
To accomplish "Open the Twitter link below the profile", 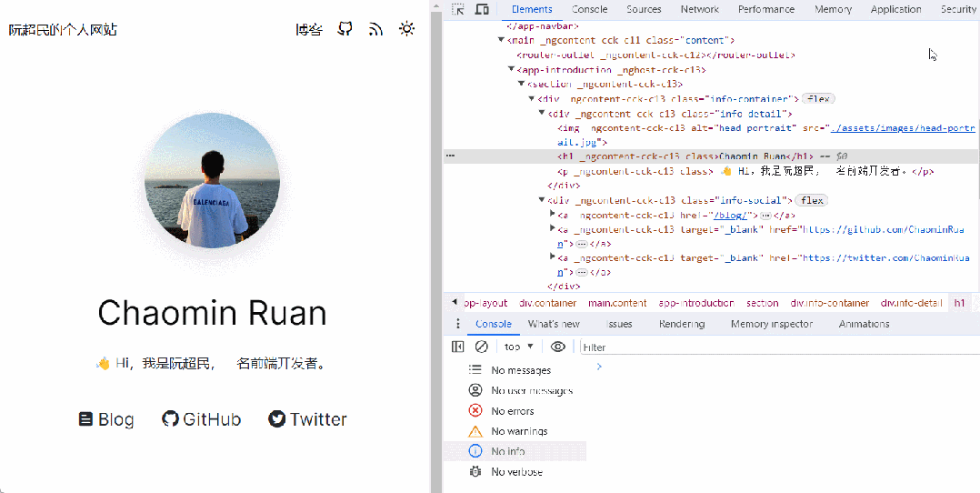I will click(307, 419).
